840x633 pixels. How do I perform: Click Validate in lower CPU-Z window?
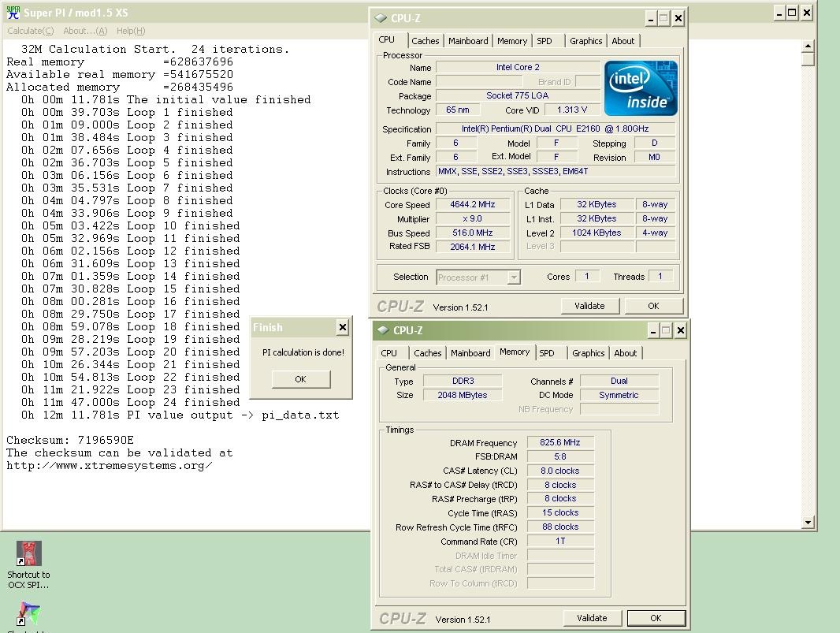592,618
